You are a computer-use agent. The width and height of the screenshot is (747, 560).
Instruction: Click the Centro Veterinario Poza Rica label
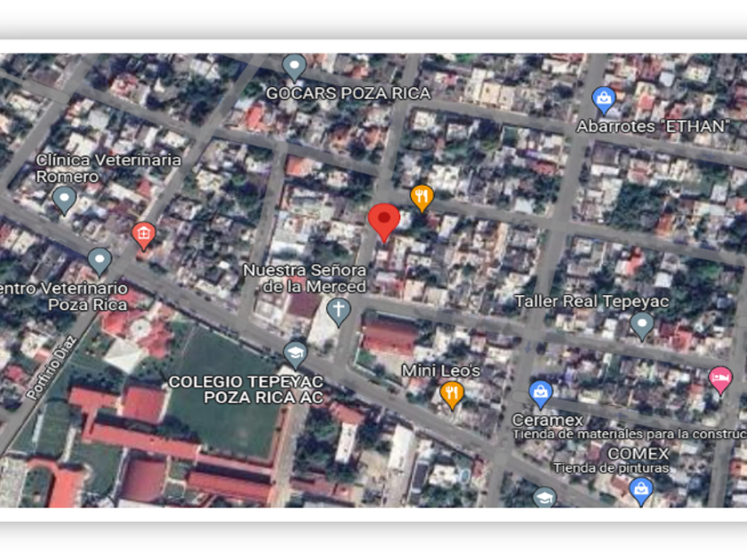64,296
